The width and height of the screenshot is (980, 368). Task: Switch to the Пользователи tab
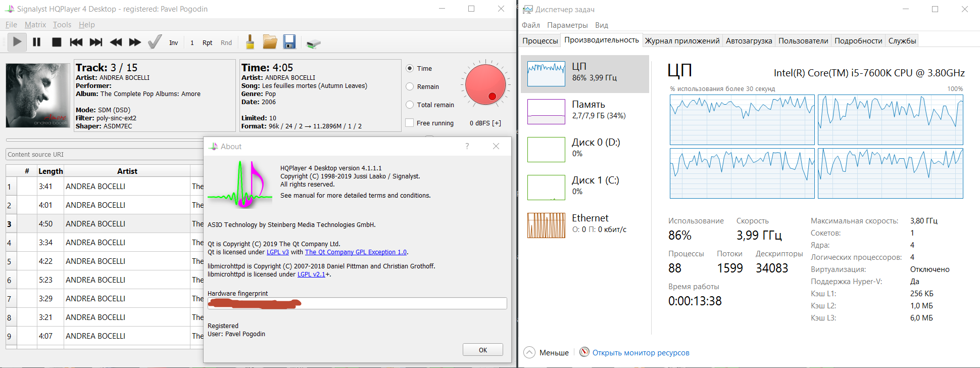(803, 40)
